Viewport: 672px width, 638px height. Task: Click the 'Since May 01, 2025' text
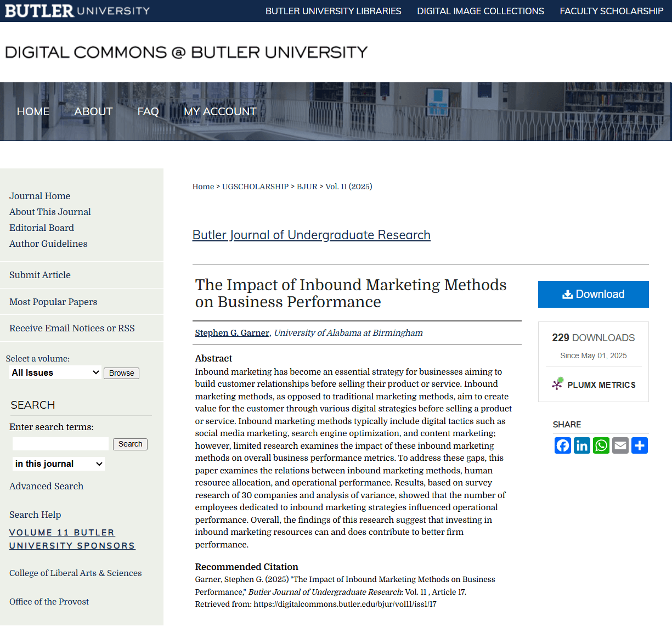(x=594, y=355)
